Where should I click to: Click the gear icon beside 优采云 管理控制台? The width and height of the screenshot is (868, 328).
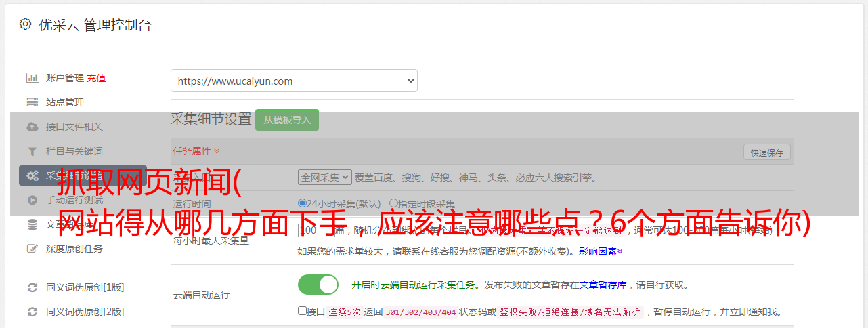[x=25, y=24]
